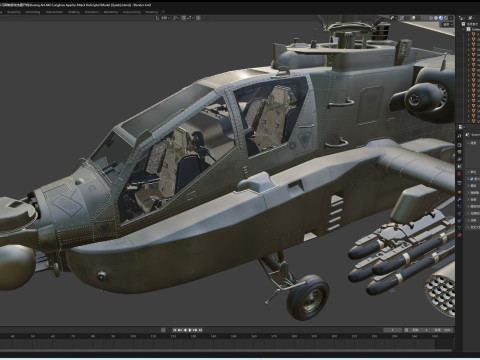
Task: Click timeline ruler at frame 100
Action: click(x=133, y=336)
